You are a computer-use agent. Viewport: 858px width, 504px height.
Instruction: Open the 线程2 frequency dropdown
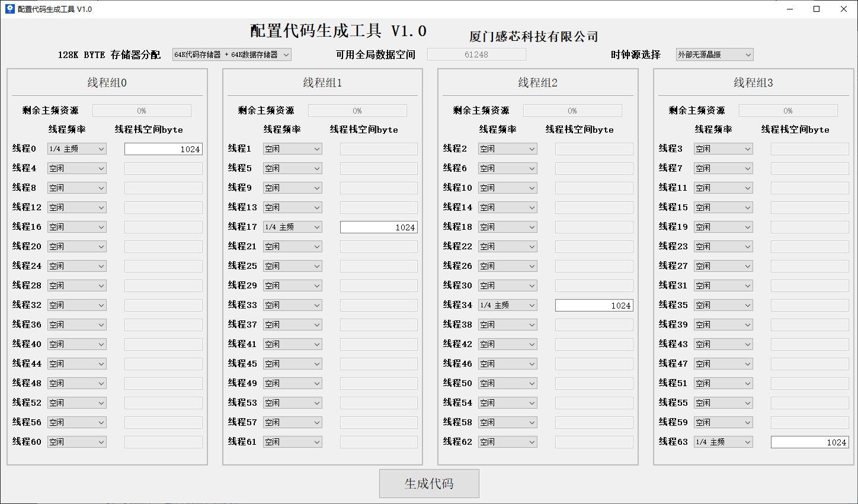(x=508, y=149)
